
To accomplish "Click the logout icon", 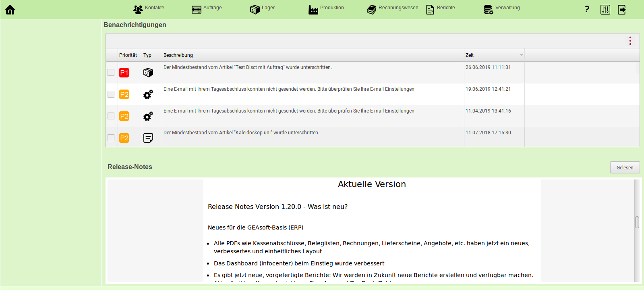I will [622, 10].
